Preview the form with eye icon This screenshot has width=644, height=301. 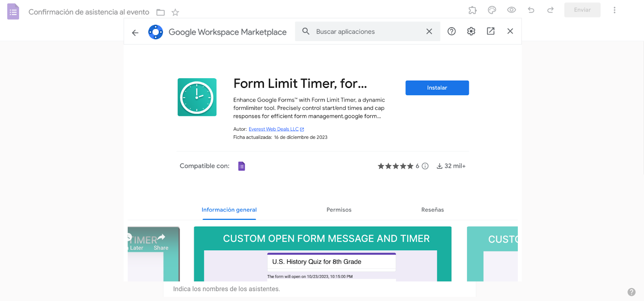[x=511, y=10]
